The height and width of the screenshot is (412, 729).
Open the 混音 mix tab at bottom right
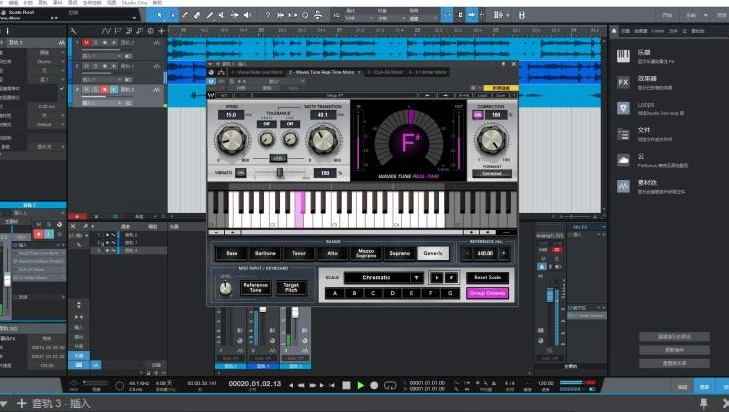coord(704,386)
